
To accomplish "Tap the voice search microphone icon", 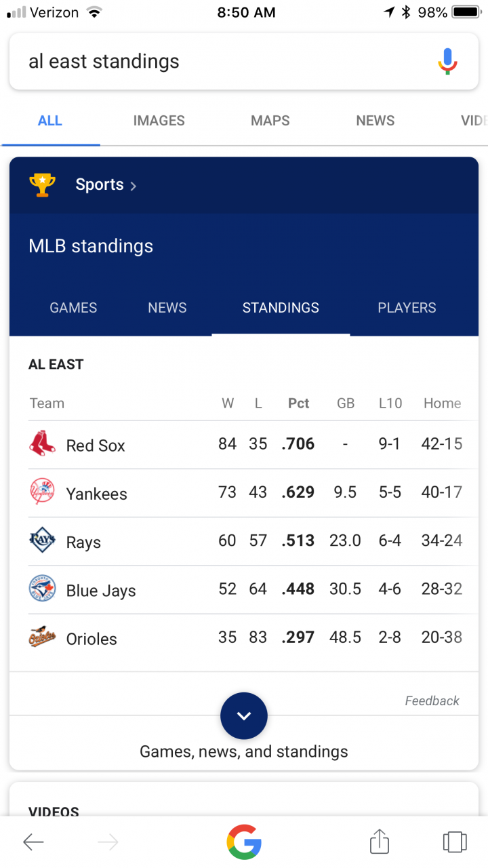I will tap(447, 62).
